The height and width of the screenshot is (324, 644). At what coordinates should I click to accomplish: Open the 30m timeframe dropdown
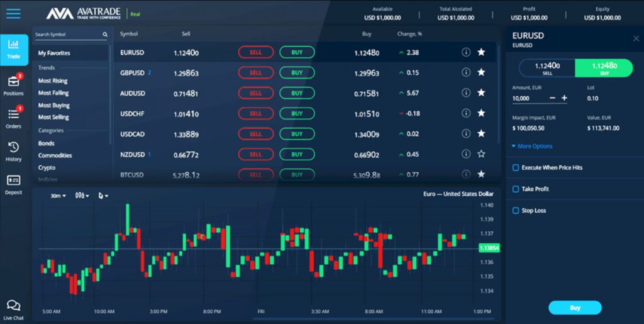click(x=58, y=196)
